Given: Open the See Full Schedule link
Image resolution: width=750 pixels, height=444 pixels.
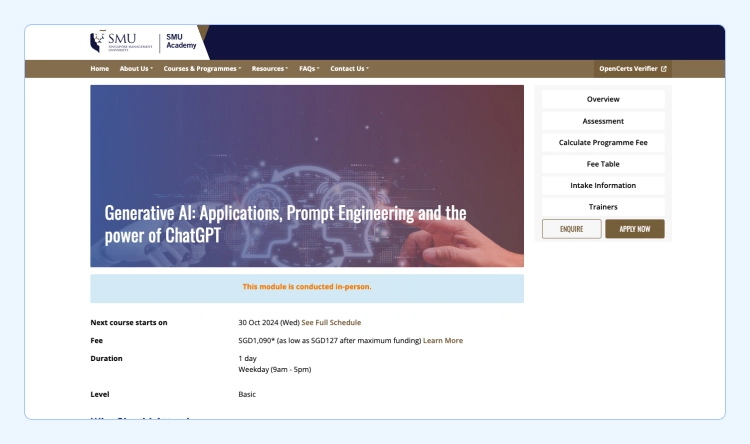Looking at the screenshot, I should pyautogui.click(x=331, y=322).
